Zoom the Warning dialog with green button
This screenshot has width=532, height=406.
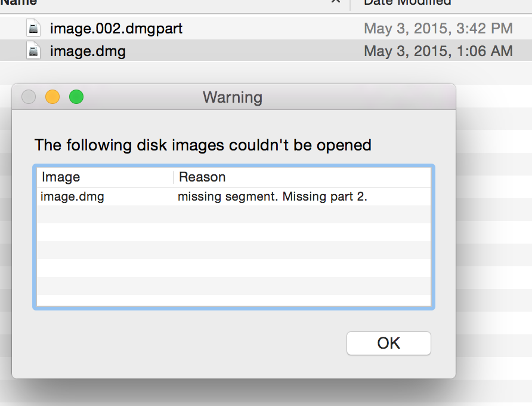[x=76, y=97]
